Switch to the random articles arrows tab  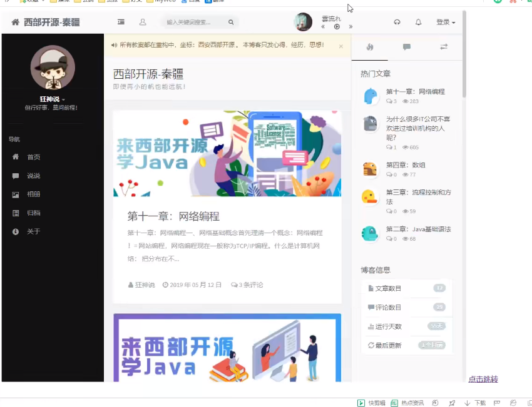click(444, 47)
